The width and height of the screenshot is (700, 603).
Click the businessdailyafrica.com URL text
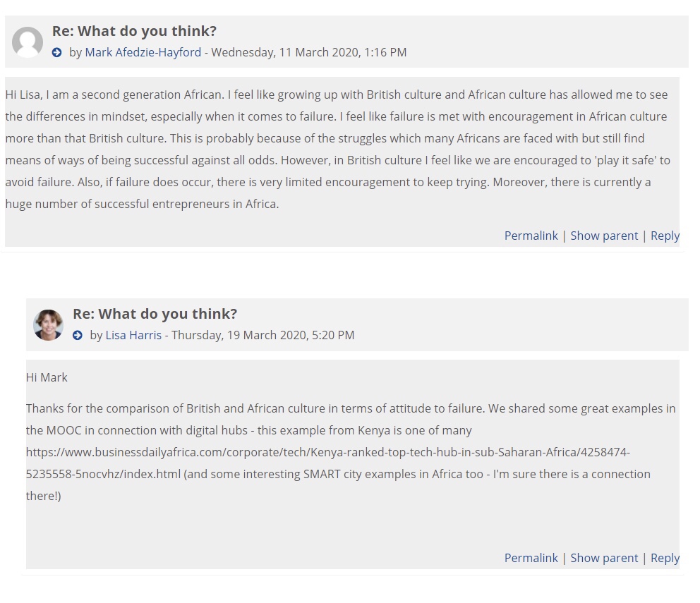click(327, 452)
